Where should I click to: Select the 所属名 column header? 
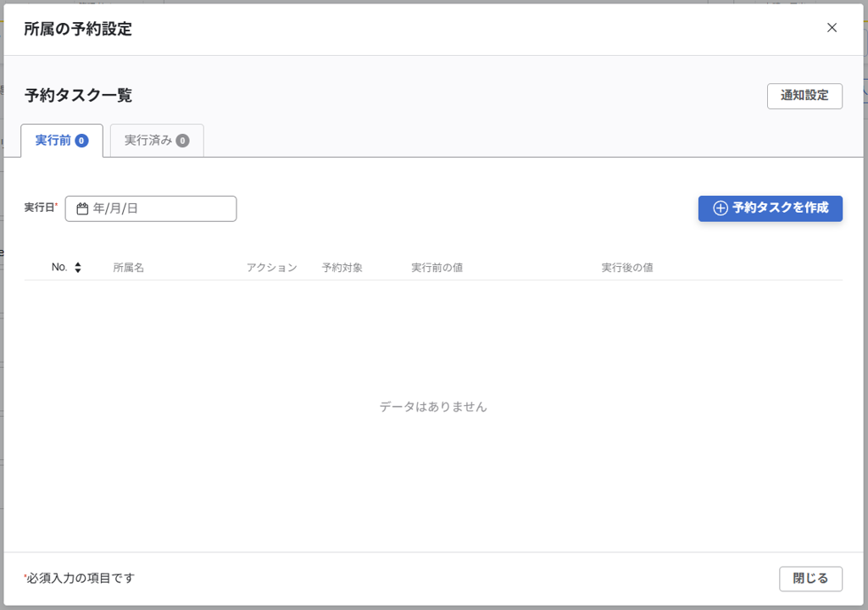(129, 268)
